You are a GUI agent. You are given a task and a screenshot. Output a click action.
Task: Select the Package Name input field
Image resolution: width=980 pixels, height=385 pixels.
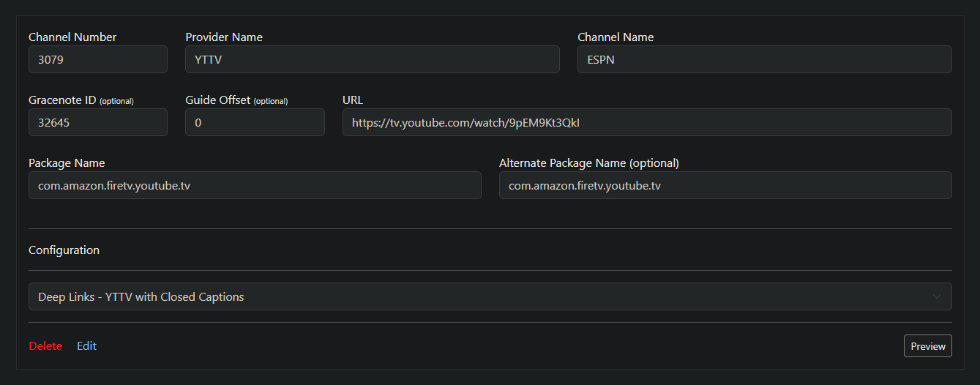pyautogui.click(x=254, y=186)
